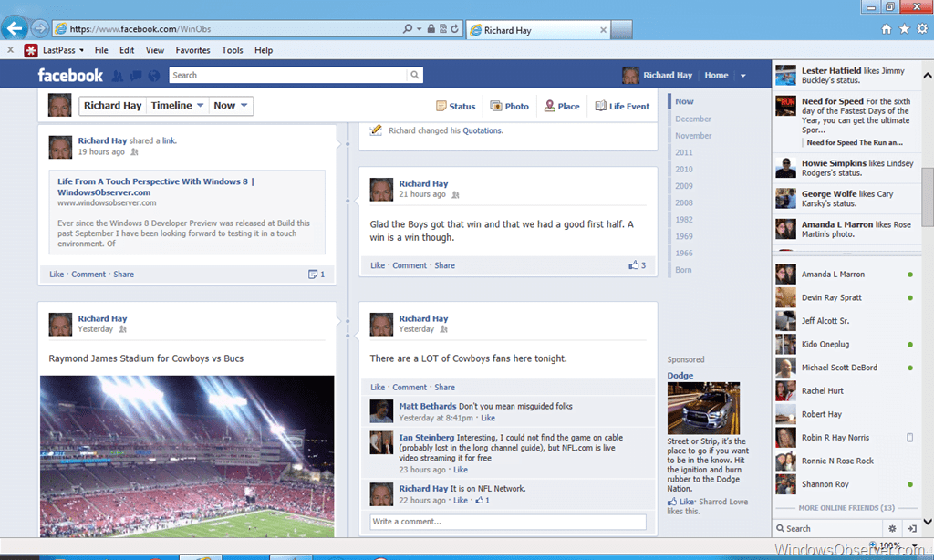Viewport: 934px width, 560px height.
Task: Share the shared-link post
Action: (123, 274)
